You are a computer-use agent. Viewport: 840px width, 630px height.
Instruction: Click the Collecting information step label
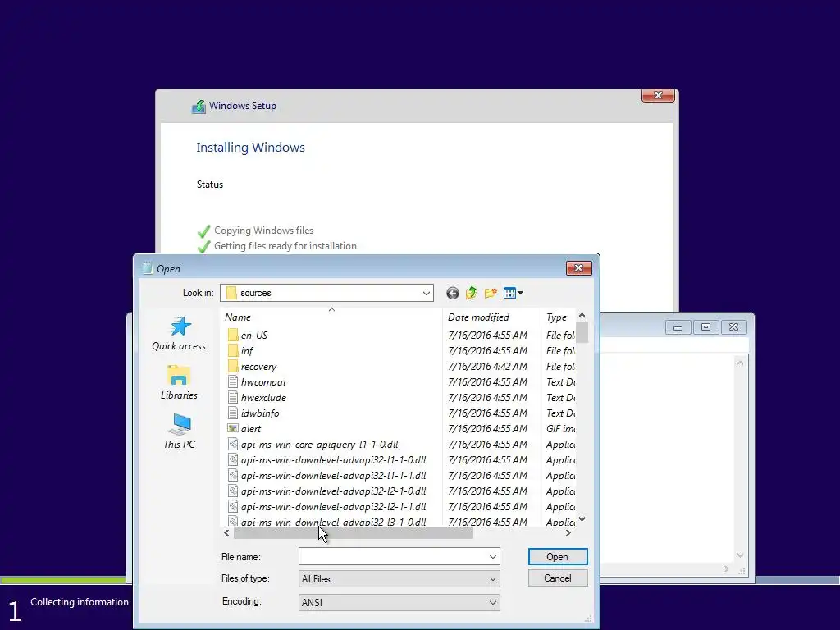(x=80, y=602)
